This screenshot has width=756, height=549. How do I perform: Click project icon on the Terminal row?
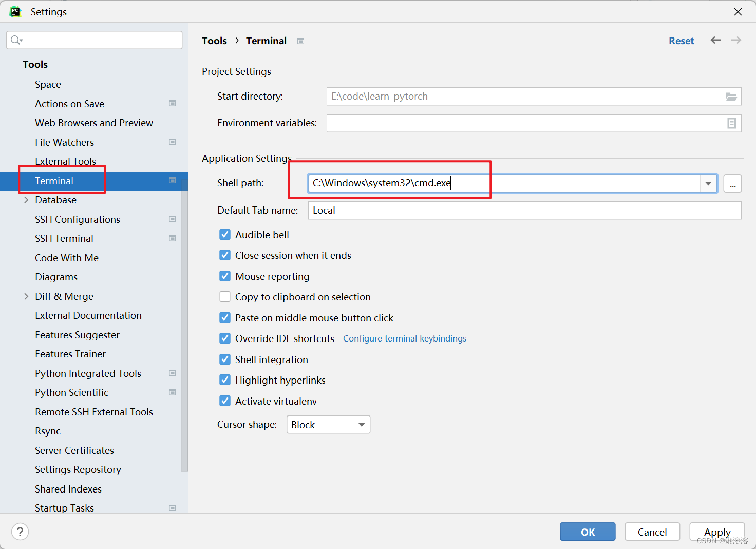pos(173,180)
